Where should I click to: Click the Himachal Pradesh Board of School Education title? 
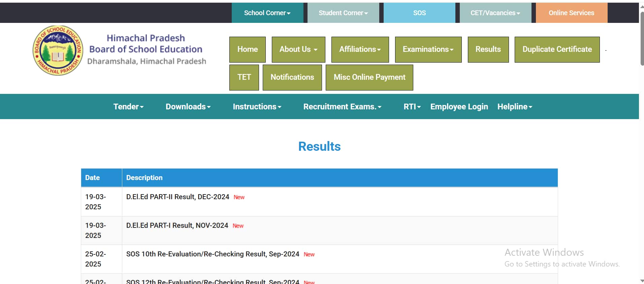(146, 44)
